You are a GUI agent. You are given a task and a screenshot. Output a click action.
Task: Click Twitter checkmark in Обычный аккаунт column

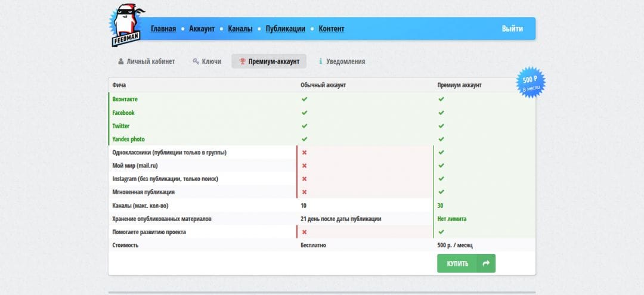(x=304, y=126)
